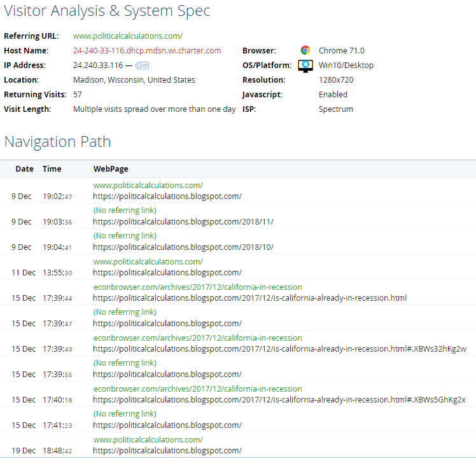The width and height of the screenshot is (476, 461).
Task: Open the page URL visited at 19:02:47
Action: (x=167, y=196)
